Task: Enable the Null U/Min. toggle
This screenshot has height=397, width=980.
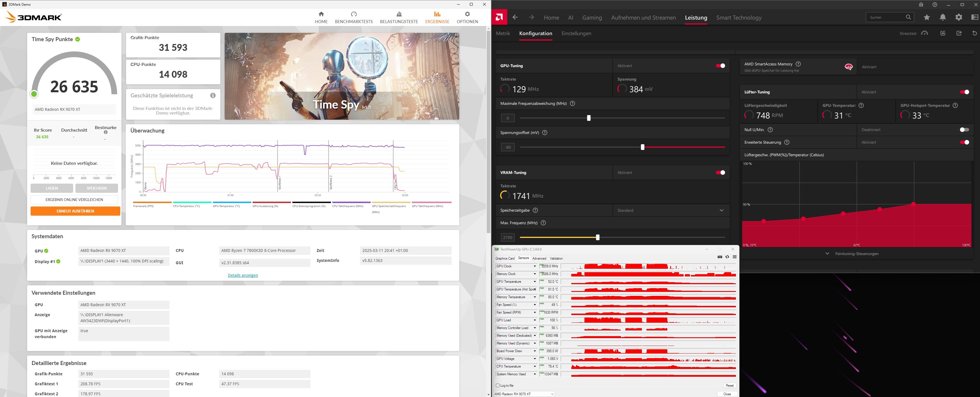Action: [x=964, y=130]
